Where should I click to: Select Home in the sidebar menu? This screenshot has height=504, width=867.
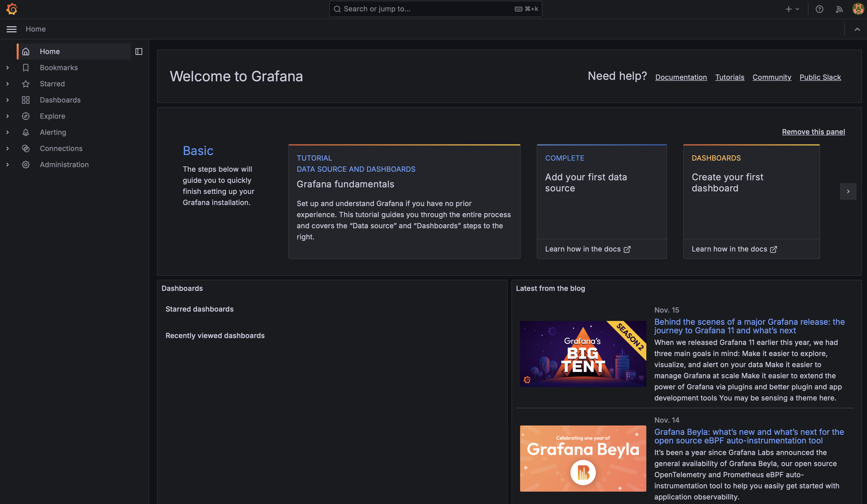click(x=74, y=52)
